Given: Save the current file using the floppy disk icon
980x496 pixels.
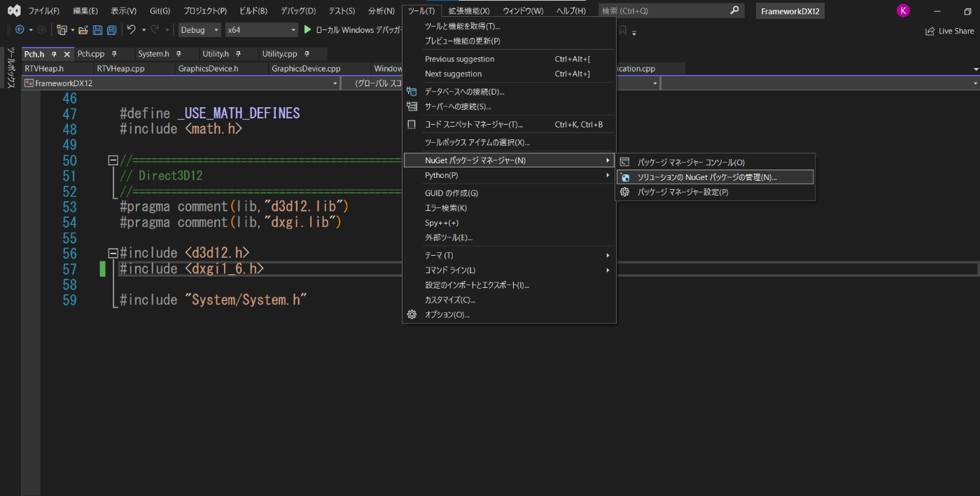Looking at the screenshot, I should 98,29.
